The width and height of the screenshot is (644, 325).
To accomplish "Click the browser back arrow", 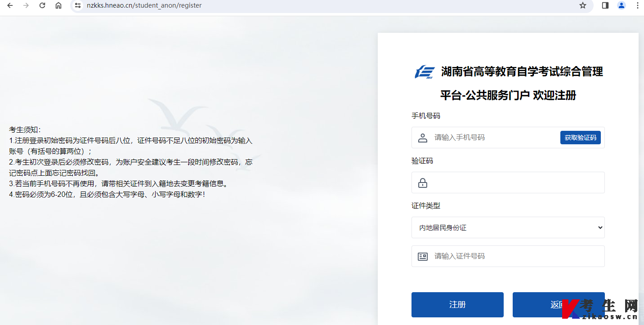I will coord(9,5).
